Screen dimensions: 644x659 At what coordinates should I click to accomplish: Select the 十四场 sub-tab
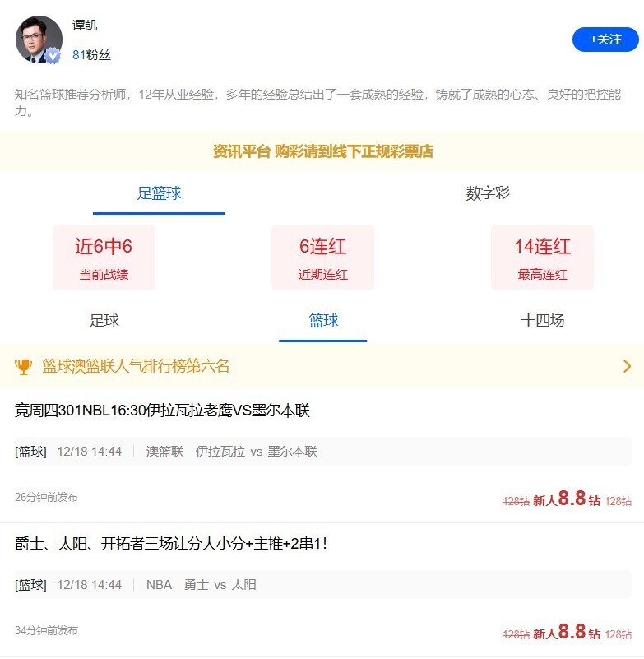click(543, 321)
